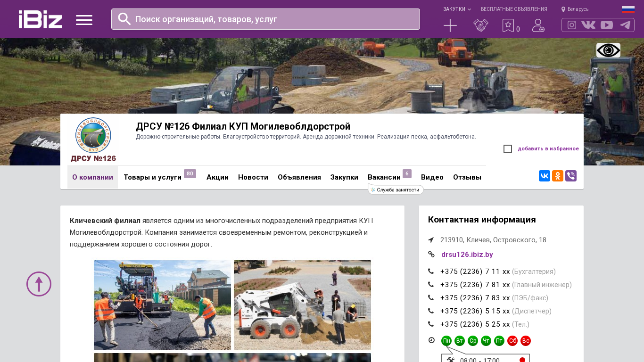Select Wednesday (Ср) day circle
The width and height of the screenshot is (644, 362).
click(x=473, y=341)
